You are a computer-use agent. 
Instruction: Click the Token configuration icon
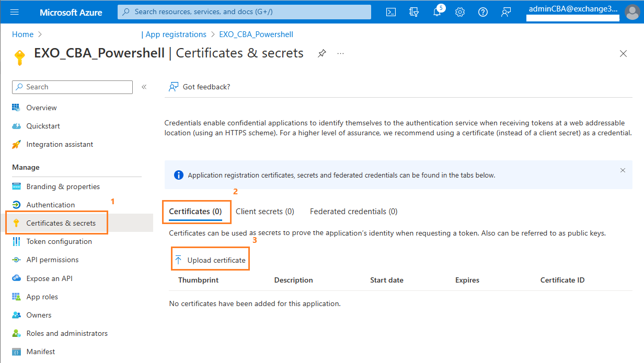coord(16,241)
